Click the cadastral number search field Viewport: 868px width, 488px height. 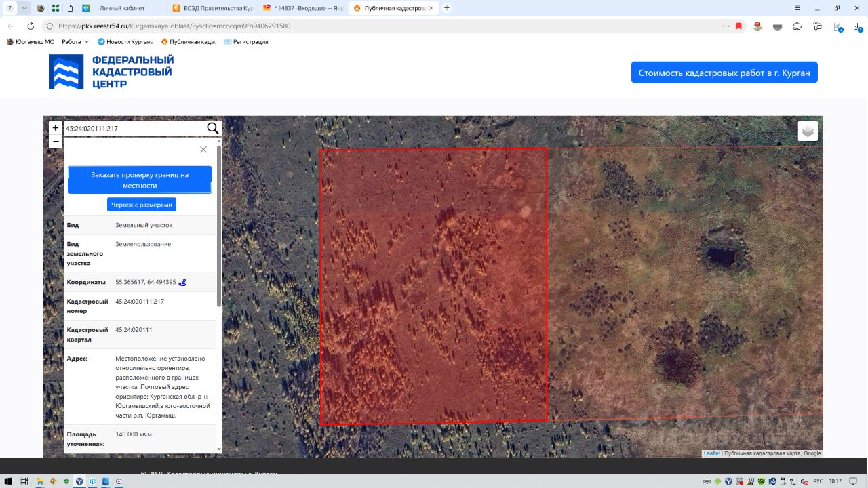click(x=134, y=128)
